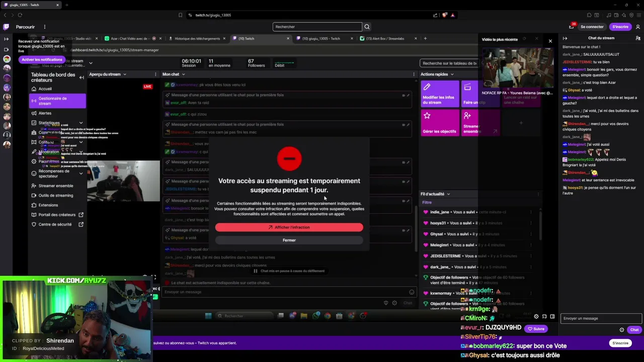The image size is (644, 362).
Task: Focus the stream chat Envoyer un message field
Action: (601, 318)
